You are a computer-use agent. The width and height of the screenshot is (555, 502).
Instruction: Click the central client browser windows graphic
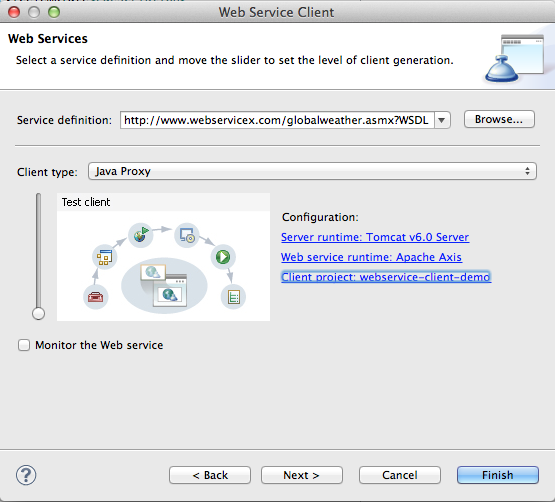click(x=164, y=285)
